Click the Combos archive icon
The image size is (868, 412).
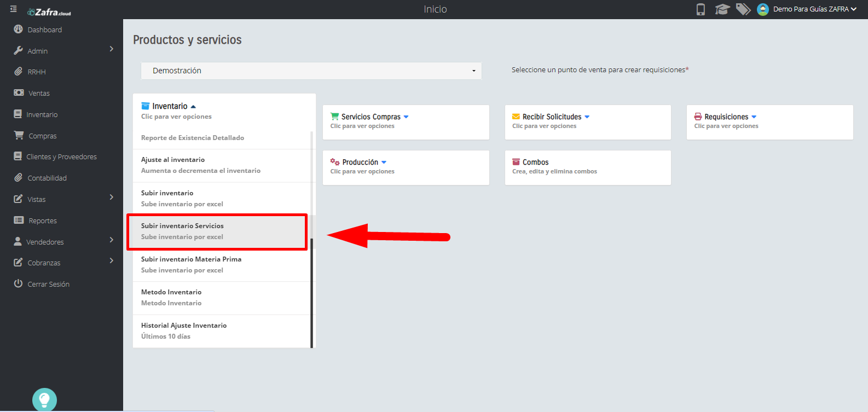coord(516,161)
